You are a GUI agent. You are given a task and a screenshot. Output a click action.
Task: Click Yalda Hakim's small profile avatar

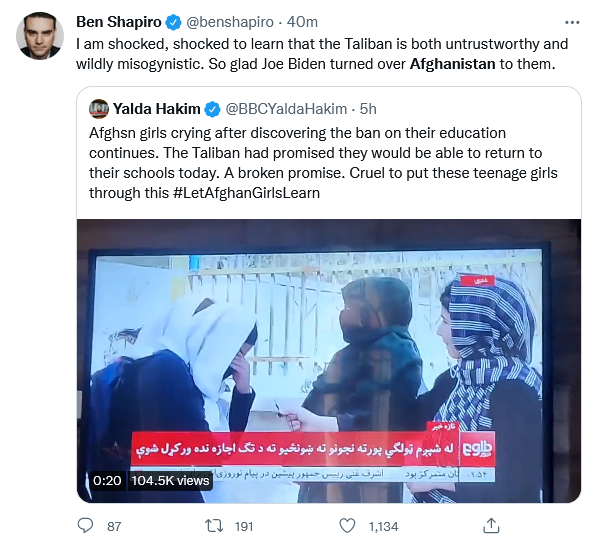pyautogui.click(x=99, y=109)
